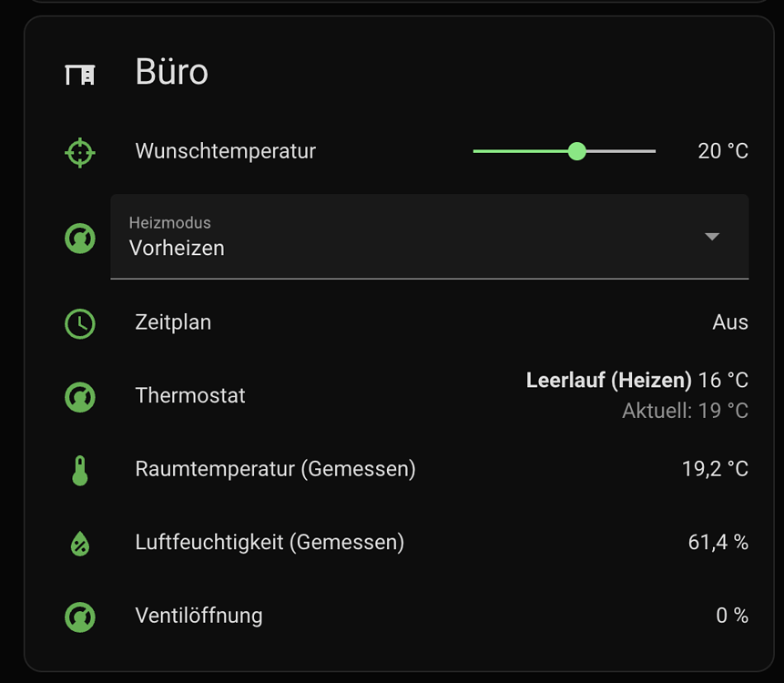Open the Heizmodus dropdown
Viewport: 784px width, 683px height.
coord(428,237)
